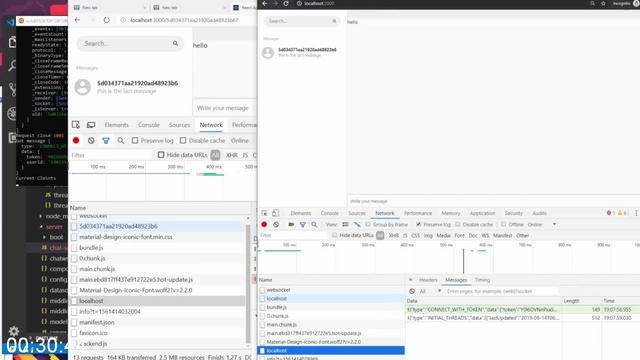Filter requests by Manifest type
640x360 pixels.
point(502,236)
